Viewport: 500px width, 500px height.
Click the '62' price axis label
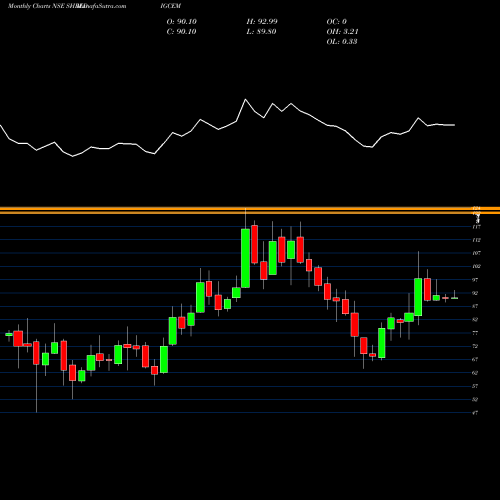(x=475, y=373)
